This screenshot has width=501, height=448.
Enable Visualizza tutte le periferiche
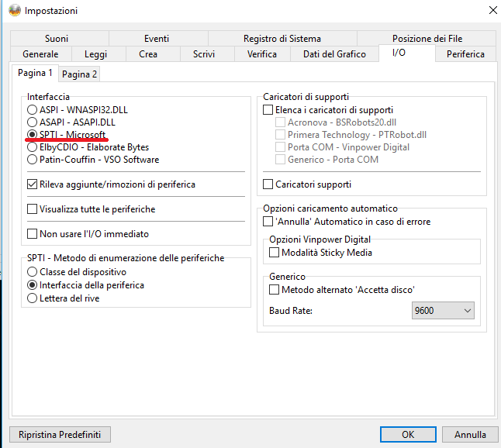click(x=92, y=209)
